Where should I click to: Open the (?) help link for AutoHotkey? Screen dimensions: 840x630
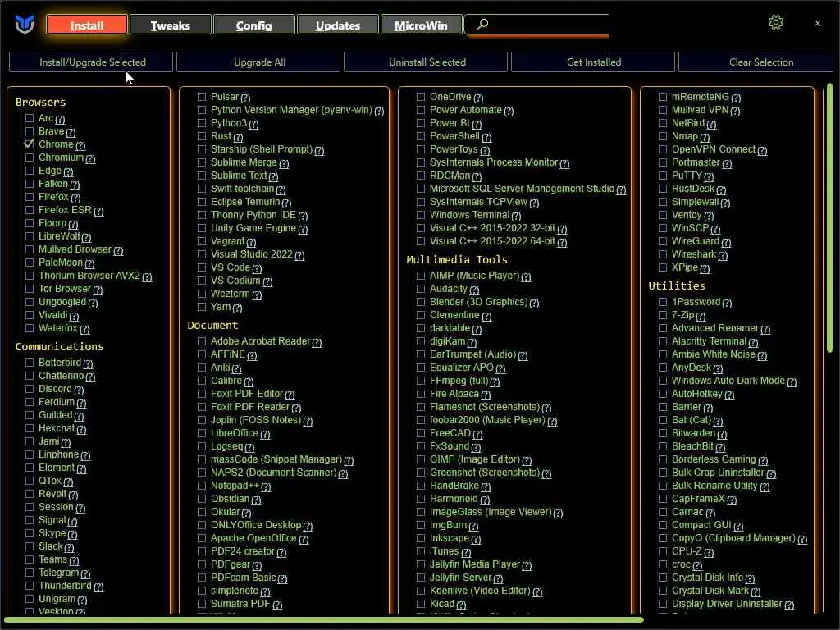coord(729,395)
